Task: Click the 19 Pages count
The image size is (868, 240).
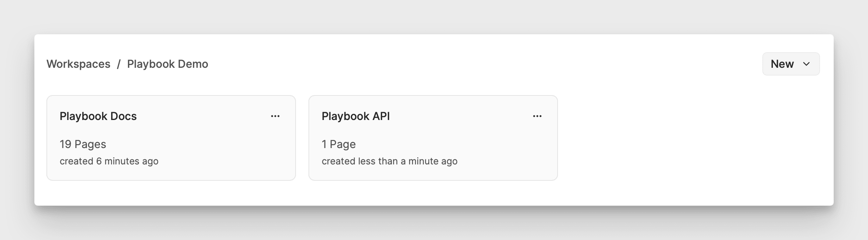Action: 83,144
